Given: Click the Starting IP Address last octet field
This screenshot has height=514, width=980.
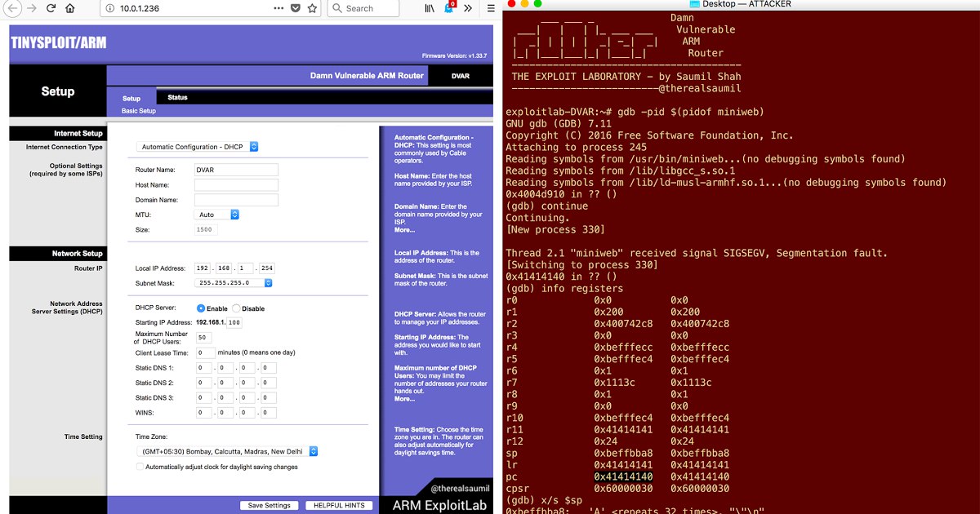Looking at the screenshot, I should pyautogui.click(x=234, y=323).
